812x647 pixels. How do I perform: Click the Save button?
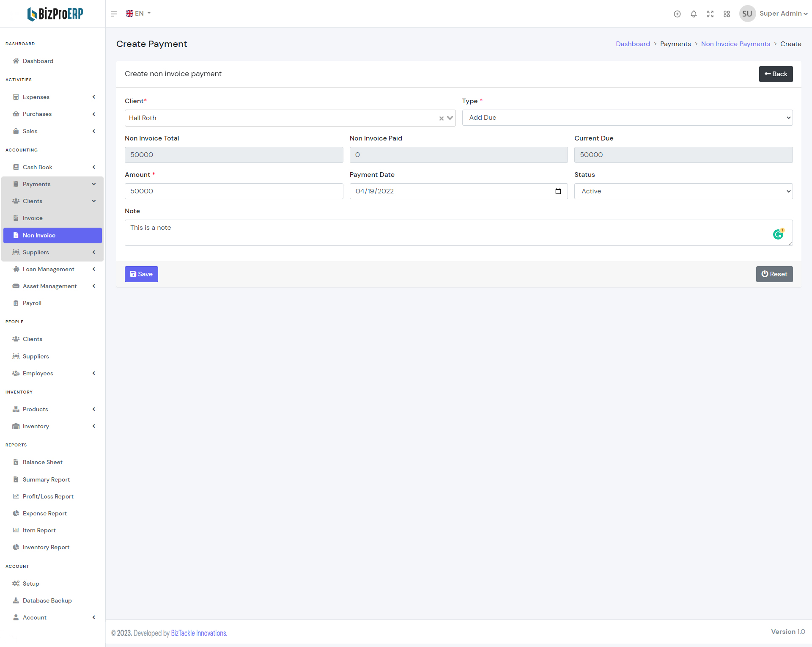[141, 274]
